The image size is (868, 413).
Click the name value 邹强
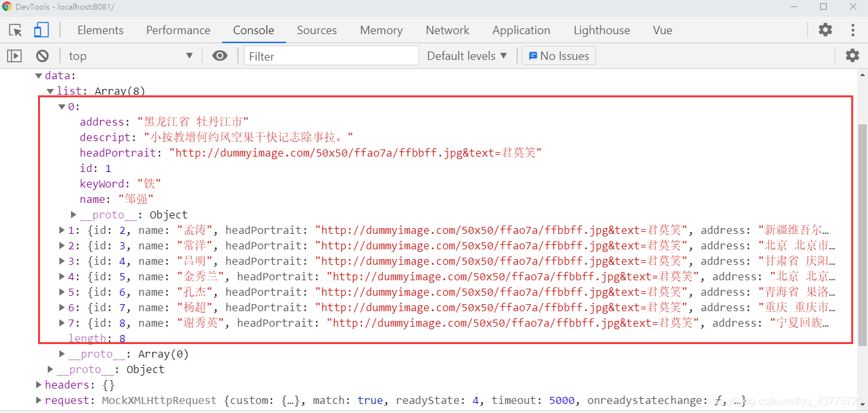136,199
